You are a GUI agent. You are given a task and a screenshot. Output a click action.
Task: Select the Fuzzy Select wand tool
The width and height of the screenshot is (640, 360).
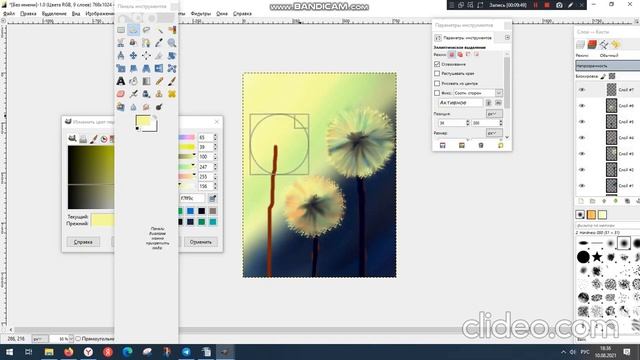159,30
